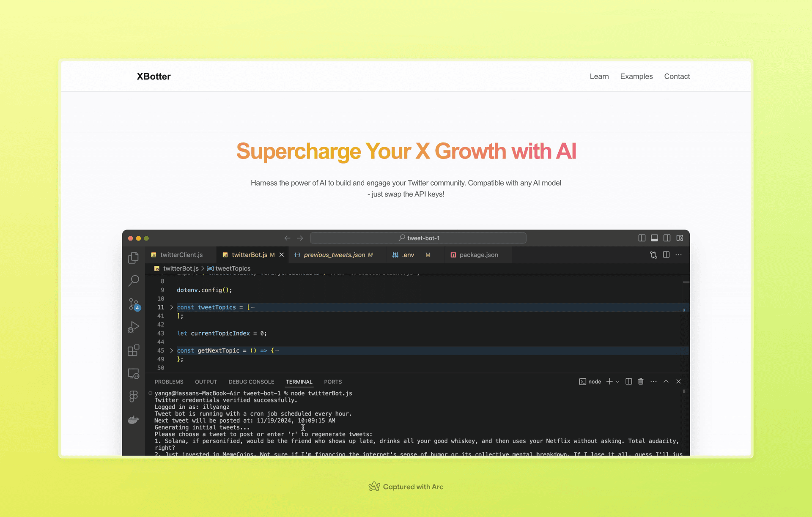This screenshot has width=812, height=517.
Task: Go back with the left arrow
Action: [x=288, y=238]
